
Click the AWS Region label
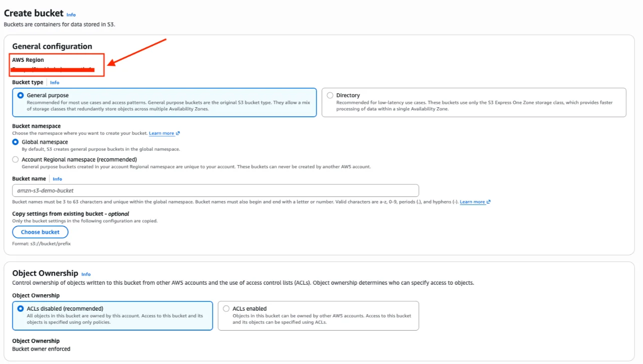[28, 60]
